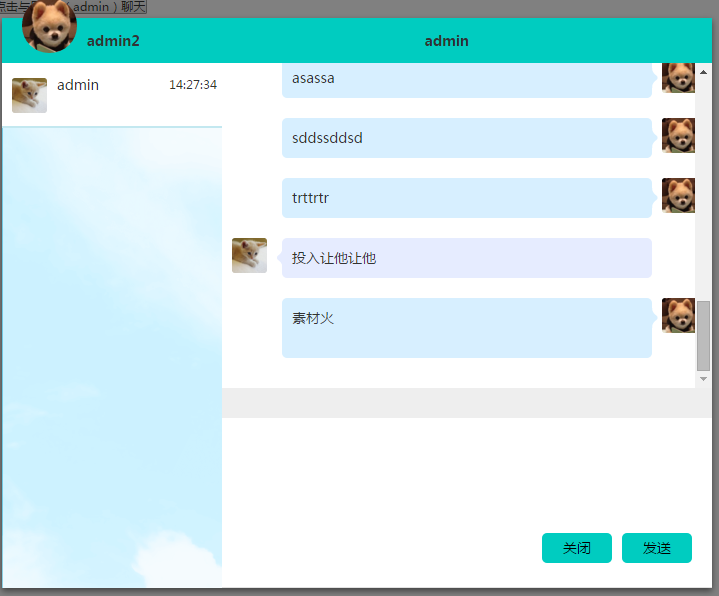
Task: Click the cat avatar in the admin contact row
Action: coord(29,95)
